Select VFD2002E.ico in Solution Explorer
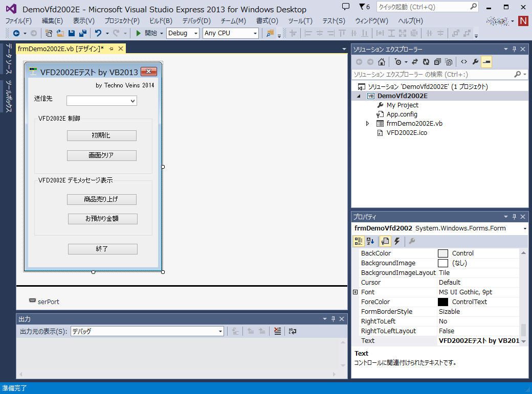 [x=407, y=132]
